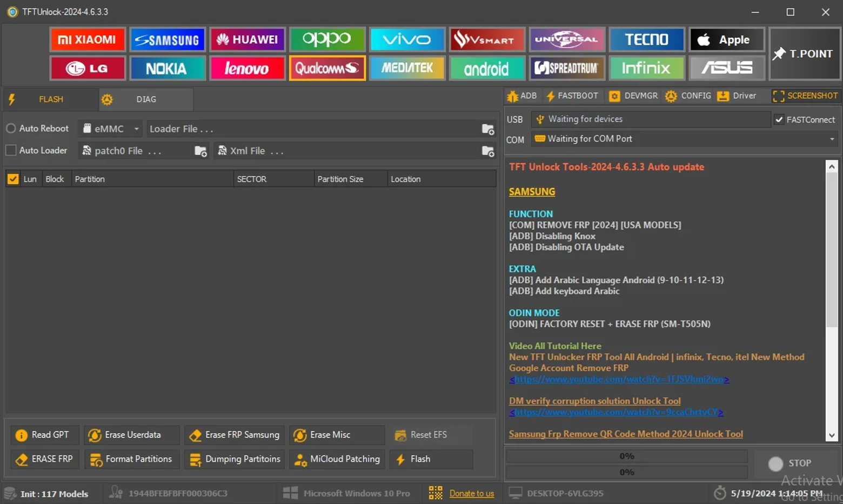843x504 pixels.
Task: Open the Spreadtrum chipset tile
Action: [x=567, y=68]
